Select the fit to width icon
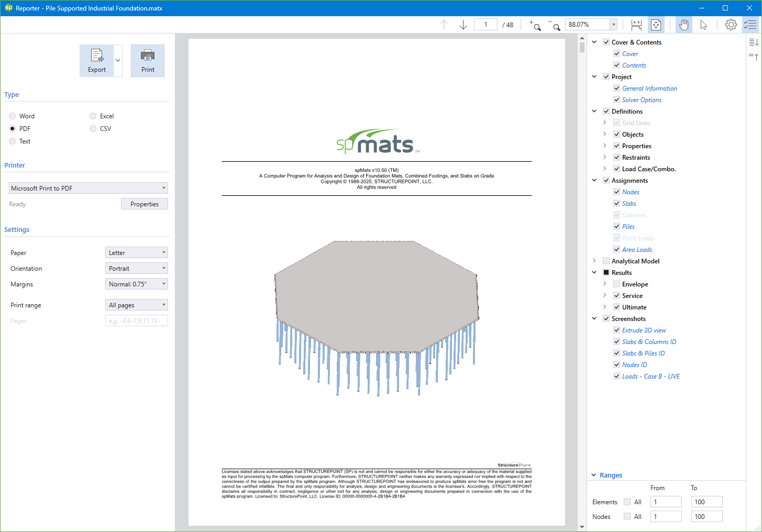The width and height of the screenshot is (762, 532). pyautogui.click(x=636, y=25)
